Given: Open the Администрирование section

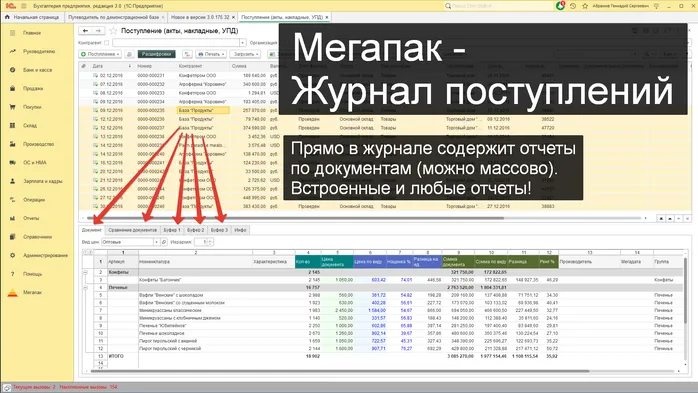Looking at the screenshot, I should (x=45, y=255).
